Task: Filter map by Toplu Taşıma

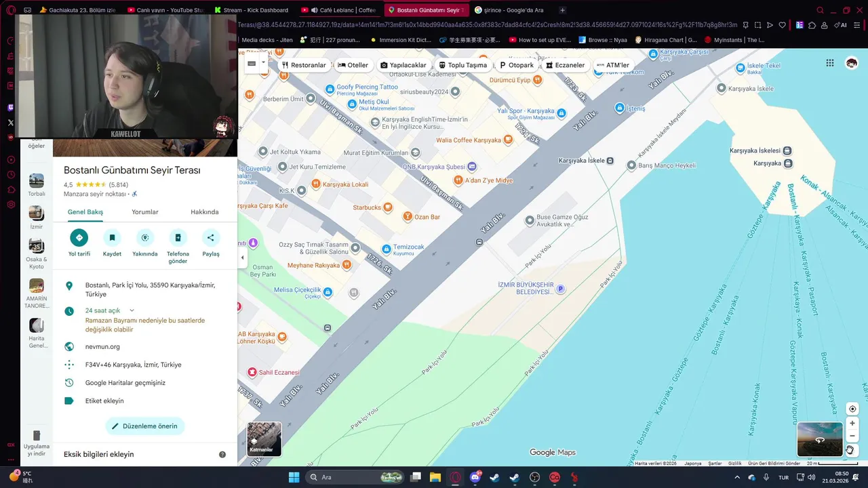Action: tap(462, 65)
